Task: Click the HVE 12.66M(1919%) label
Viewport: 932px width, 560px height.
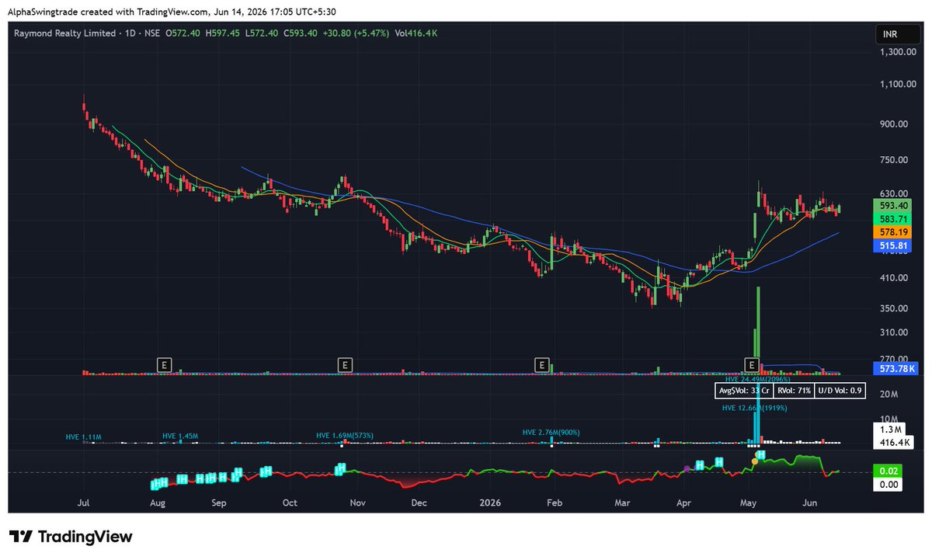Action: [755, 408]
